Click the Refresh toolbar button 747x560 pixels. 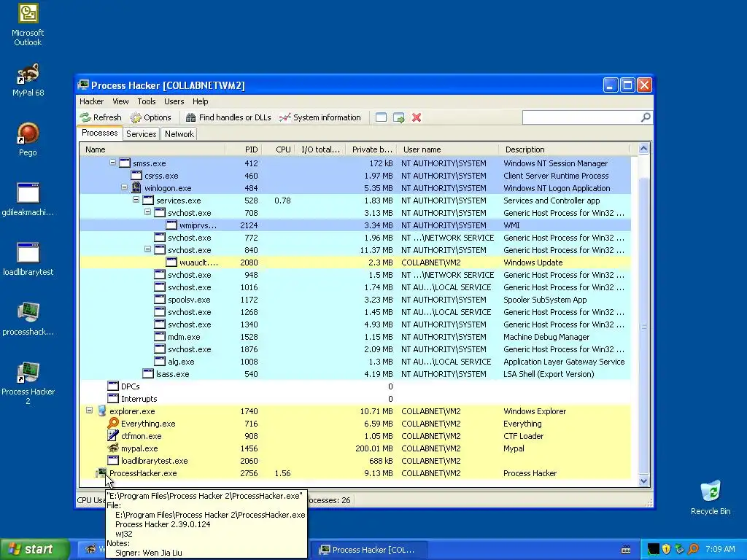point(101,117)
